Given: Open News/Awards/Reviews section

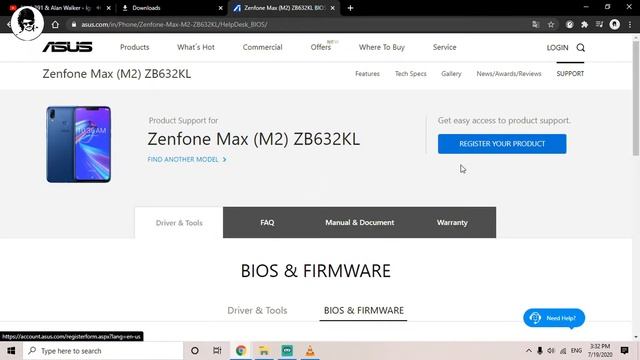Looking at the screenshot, I should pos(509,74).
